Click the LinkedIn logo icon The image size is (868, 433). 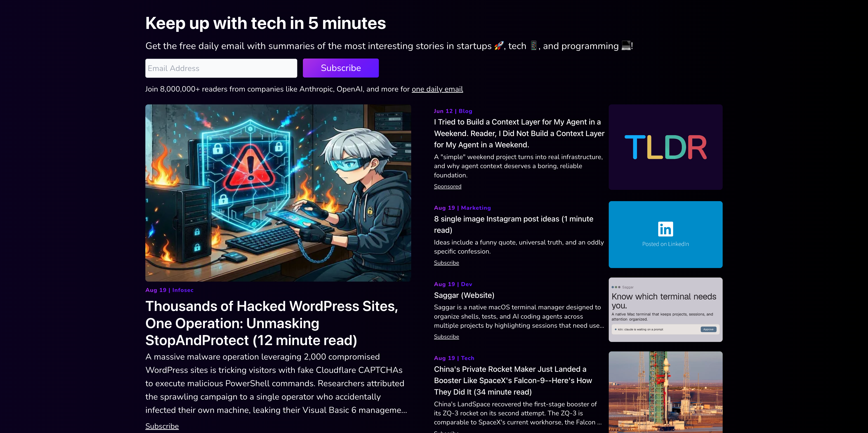pyautogui.click(x=665, y=229)
